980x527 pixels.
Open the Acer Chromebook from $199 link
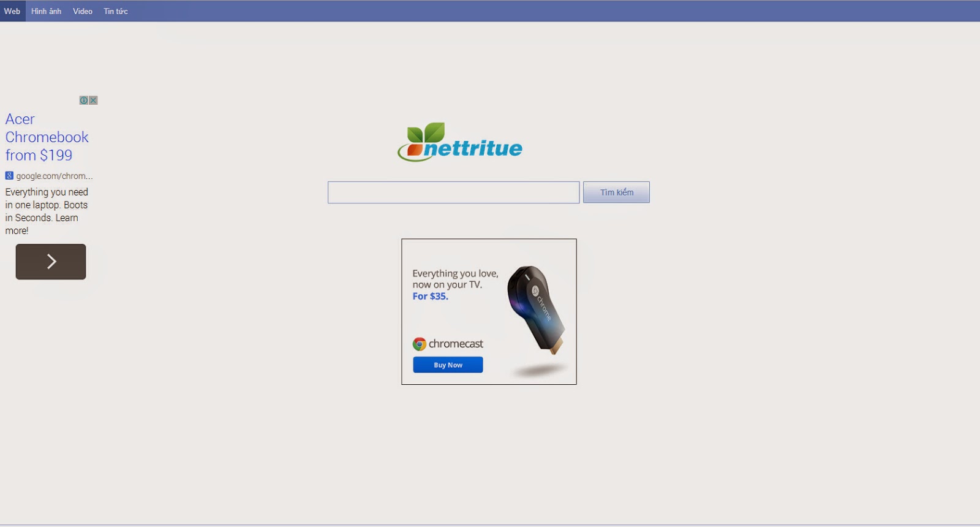(x=47, y=137)
